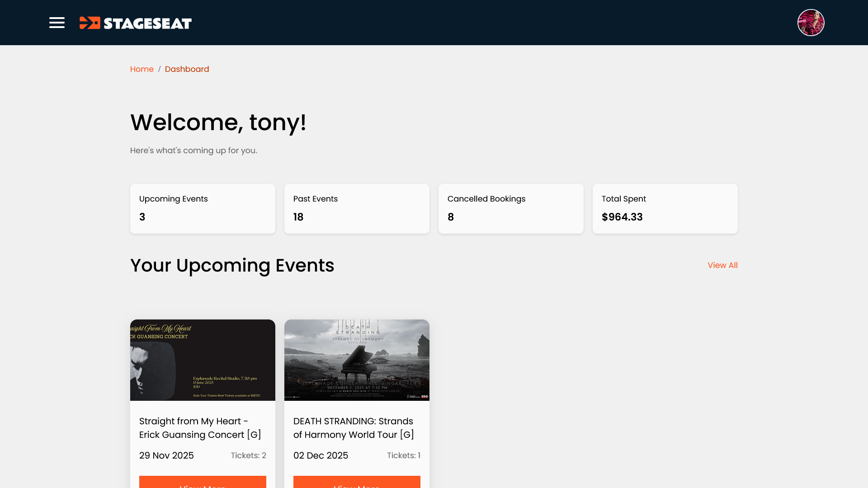Navigate to Home via breadcrumb

click(142, 69)
